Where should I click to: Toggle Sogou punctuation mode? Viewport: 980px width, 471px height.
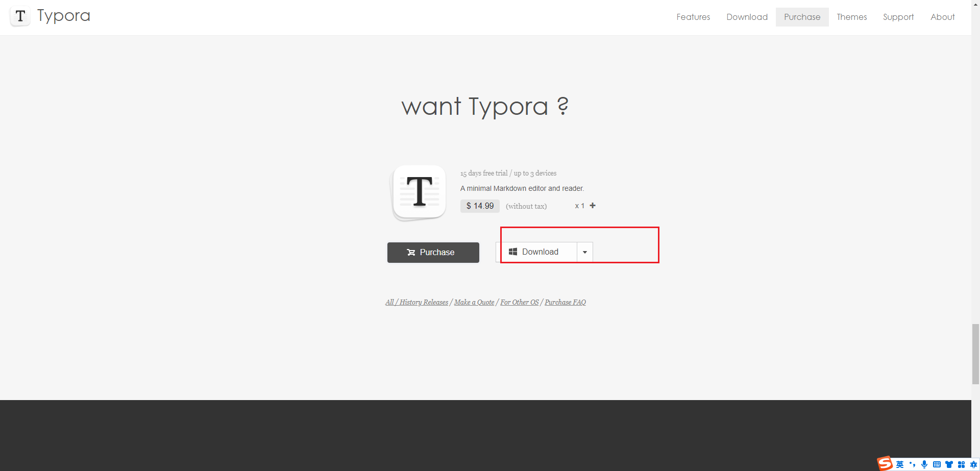[x=912, y=464]
